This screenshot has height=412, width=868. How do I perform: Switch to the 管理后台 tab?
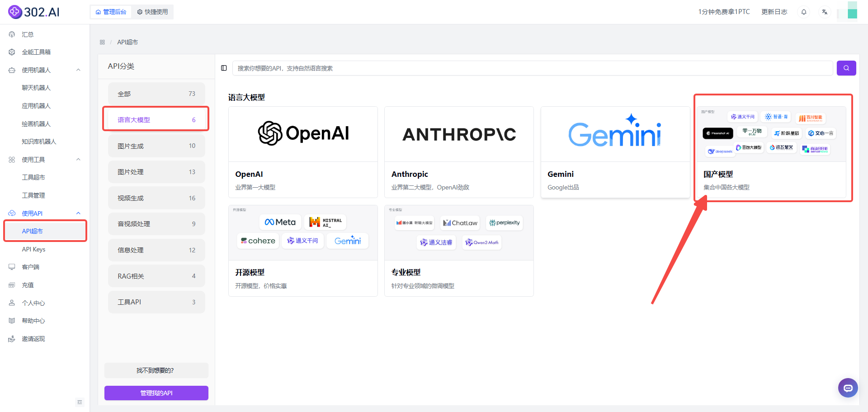[x=111, y=12]
